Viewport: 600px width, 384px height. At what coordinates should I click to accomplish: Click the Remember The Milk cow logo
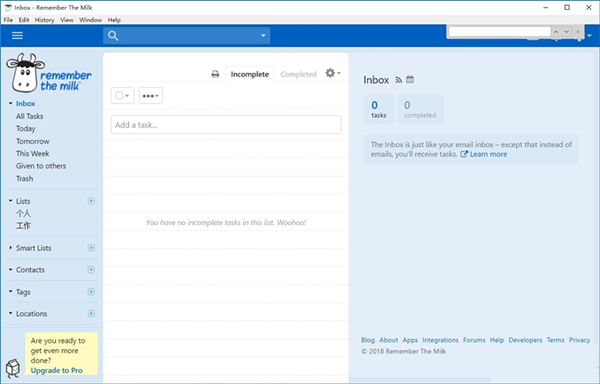[49, 73]
